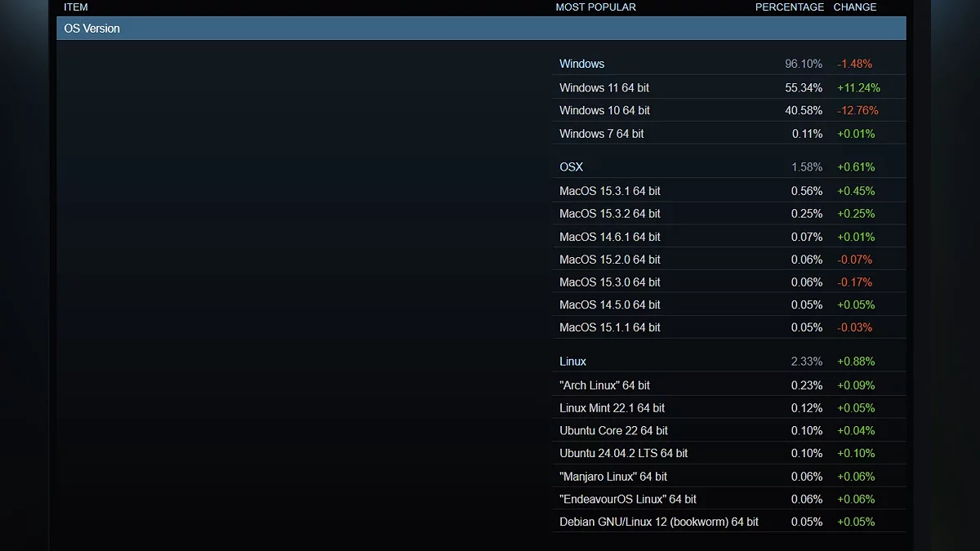This screenshot has height=551, width=980.
Task: Click the ITEM column header
Action: point(76,7)
